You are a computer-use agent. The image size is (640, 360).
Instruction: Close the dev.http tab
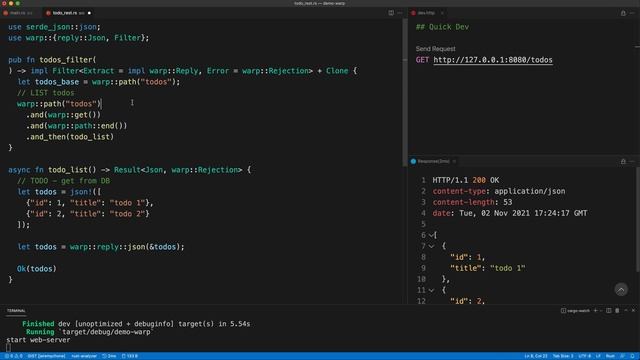(x=442, y=13)
